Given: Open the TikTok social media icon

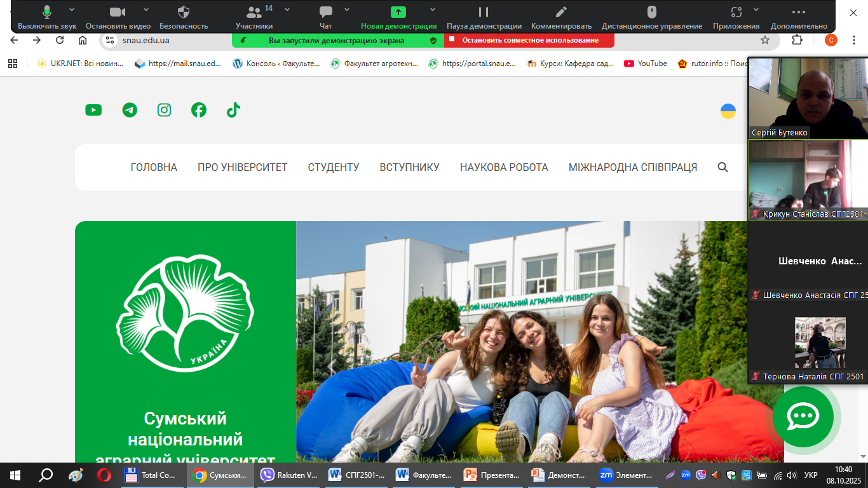Looking at the screenshot, I should pyautogui.click(x=233, y=110).
